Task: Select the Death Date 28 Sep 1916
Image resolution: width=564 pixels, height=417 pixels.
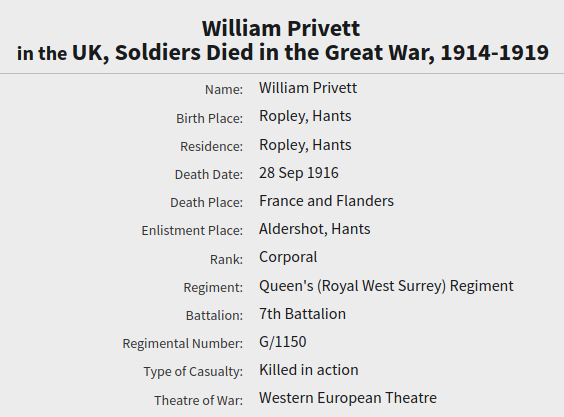Action: click(299, 173)
